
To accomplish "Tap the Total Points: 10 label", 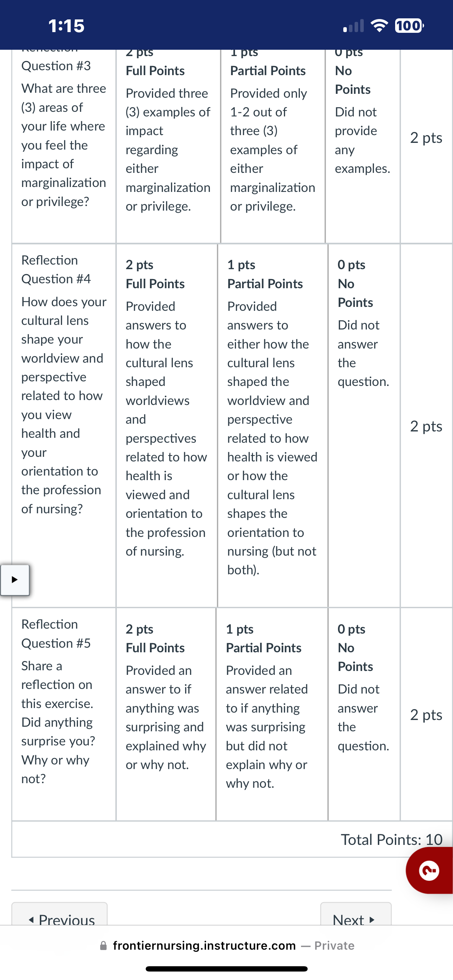I will (x=391, y=839).
